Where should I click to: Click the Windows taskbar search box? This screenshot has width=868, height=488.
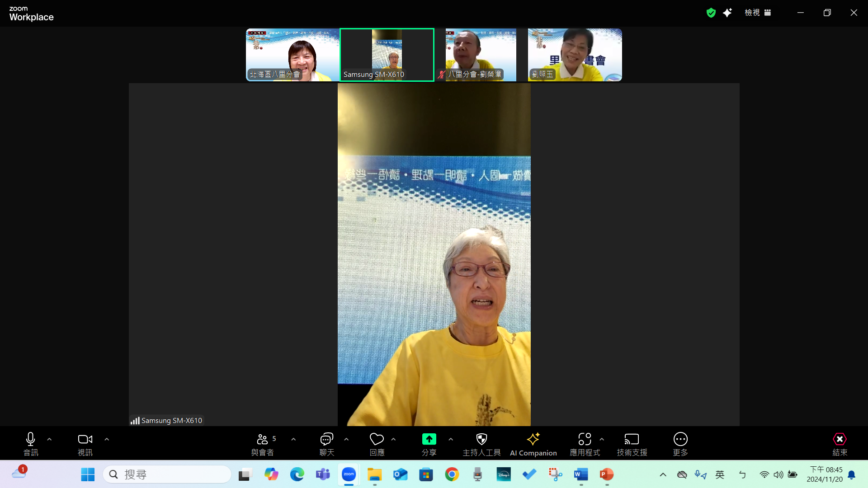click(167, 474)
